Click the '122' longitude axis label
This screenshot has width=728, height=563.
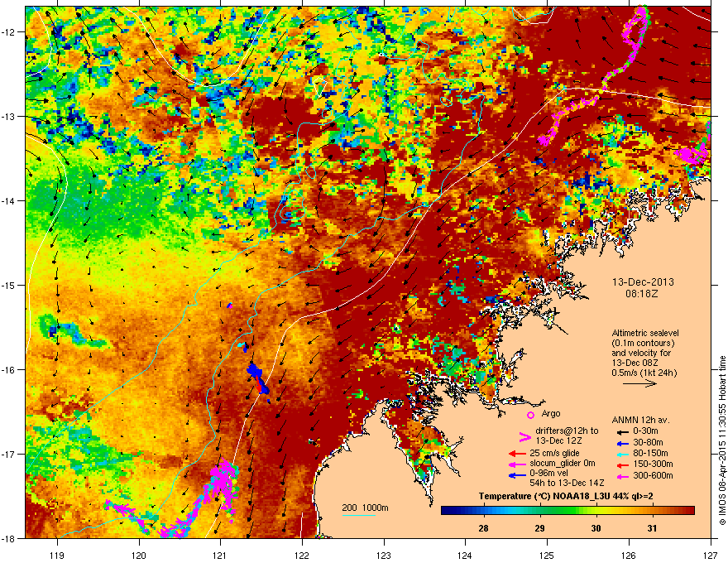point(302,555)
